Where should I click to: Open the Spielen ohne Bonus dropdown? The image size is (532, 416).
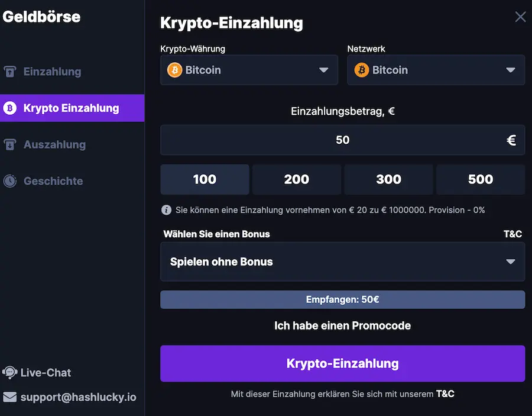pos(342,262)
